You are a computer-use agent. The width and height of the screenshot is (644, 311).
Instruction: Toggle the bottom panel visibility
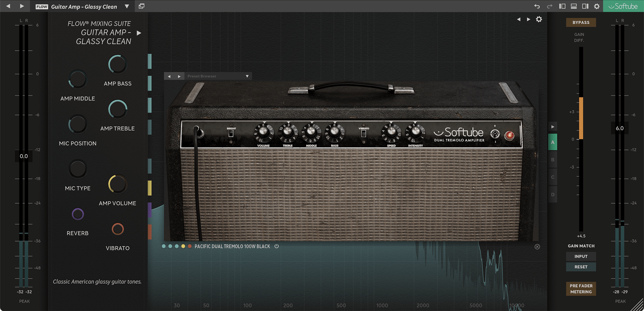coord(574,6)
